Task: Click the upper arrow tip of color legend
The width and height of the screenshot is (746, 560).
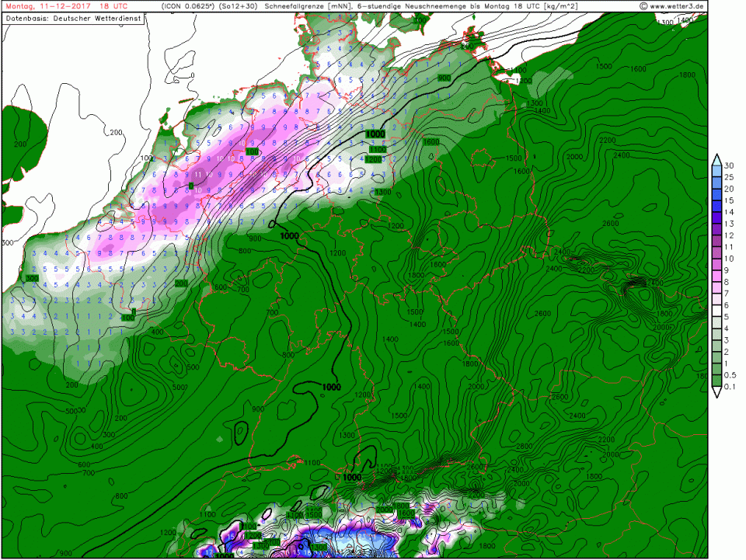Action: (717, 158)
